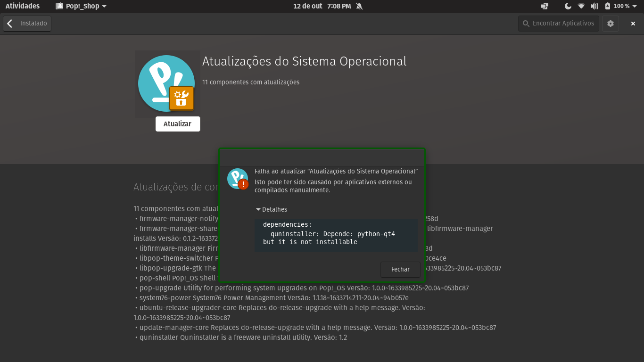Image resolution: width=644 pixels, height=362 pixels.
Task: Open the clock showing 12 de out
Action: [x=322, y=6]
